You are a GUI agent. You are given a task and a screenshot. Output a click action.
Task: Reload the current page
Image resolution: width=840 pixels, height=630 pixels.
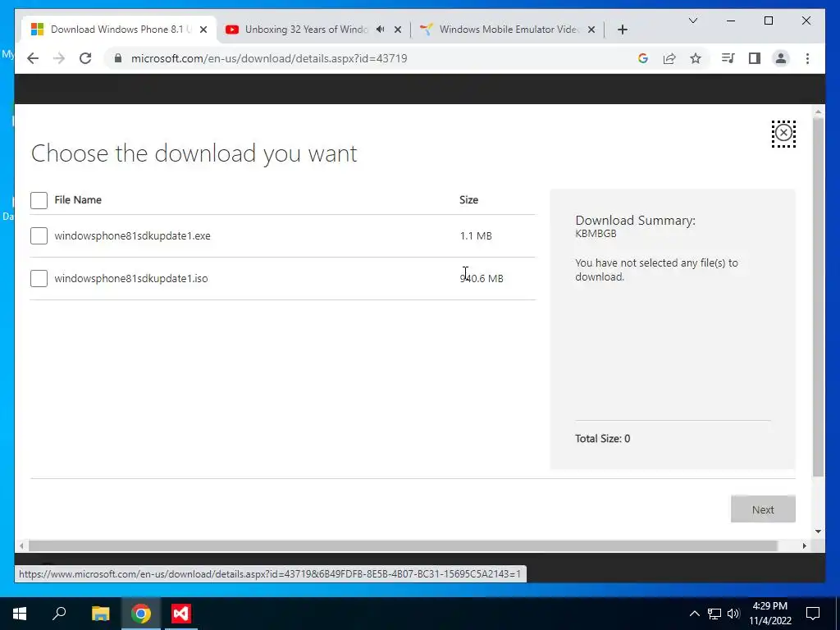pyautogui.click(x=85, y=58)
